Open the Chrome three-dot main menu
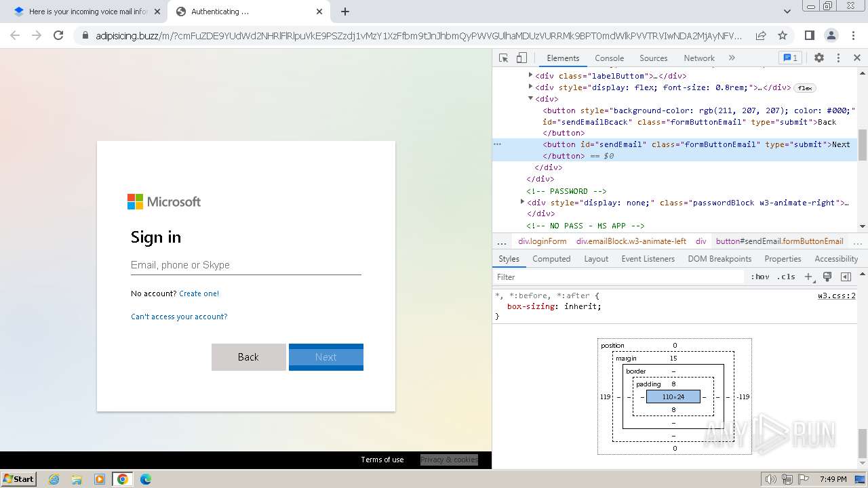 coord(852,35)
